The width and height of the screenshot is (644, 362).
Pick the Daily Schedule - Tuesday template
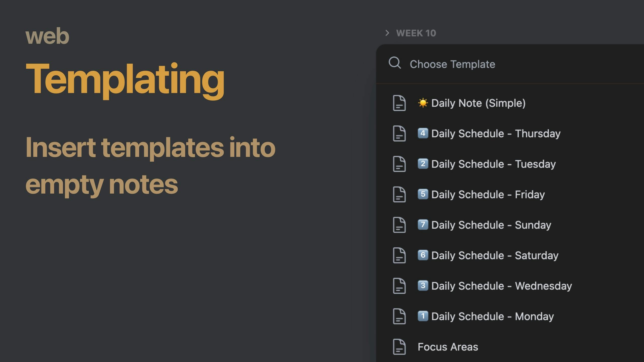coord(493,164)
